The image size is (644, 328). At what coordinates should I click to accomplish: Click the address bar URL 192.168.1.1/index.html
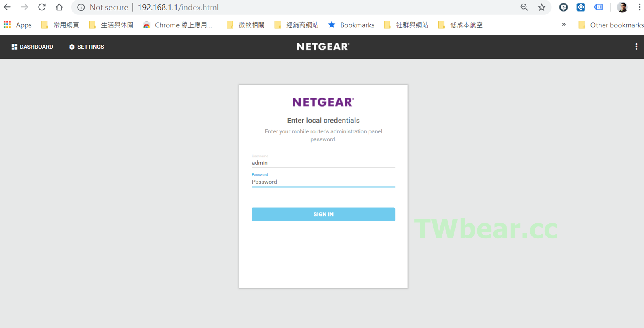[178, 7]
